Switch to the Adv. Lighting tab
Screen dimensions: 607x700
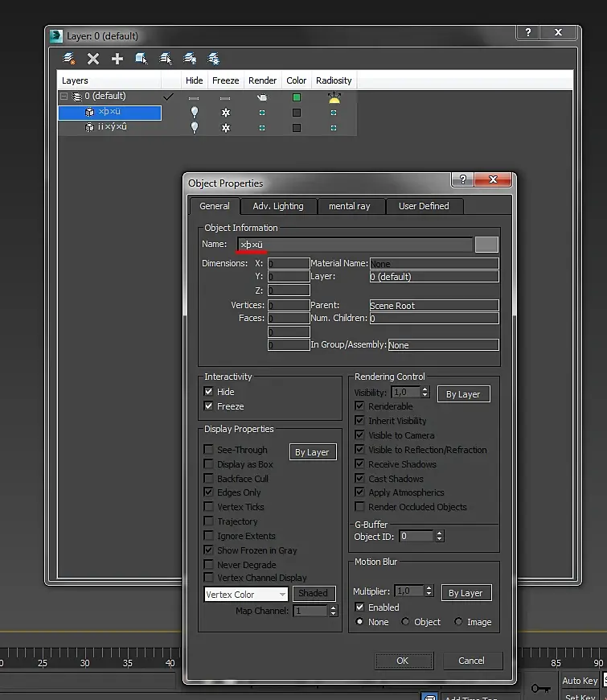(x=277, y=206)
